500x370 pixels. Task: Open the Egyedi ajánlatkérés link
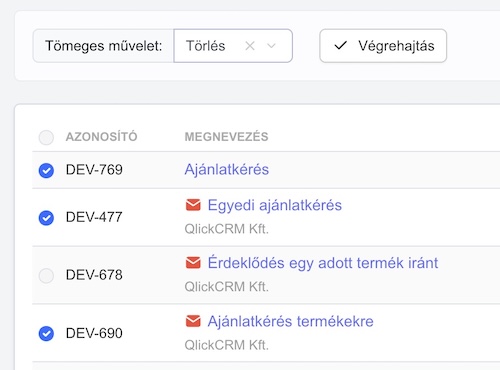[x=275, y=205]
